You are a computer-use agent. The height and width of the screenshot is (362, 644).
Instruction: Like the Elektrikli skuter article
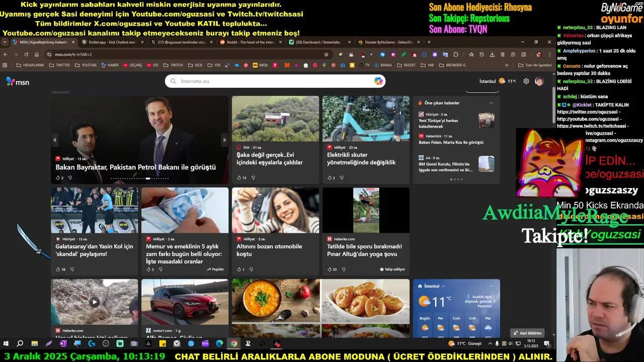[330, 177]
